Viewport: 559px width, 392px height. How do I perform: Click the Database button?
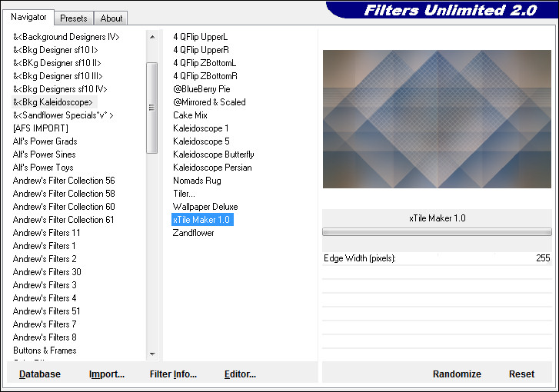pyautogui.click(x=40, y=374)
